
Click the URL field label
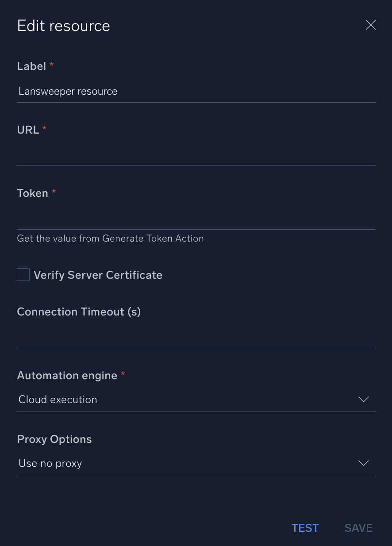pyautogui.click(x=28, y=130)
